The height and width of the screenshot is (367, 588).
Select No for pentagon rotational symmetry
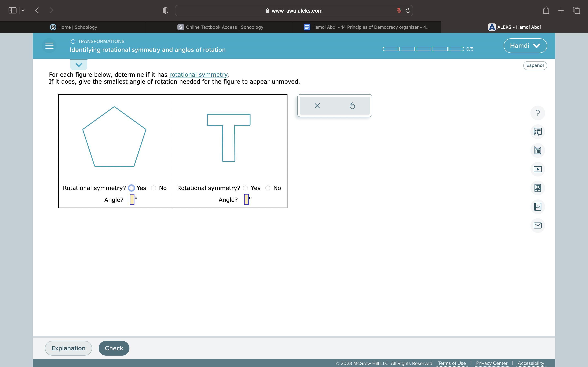pos(154,188)
